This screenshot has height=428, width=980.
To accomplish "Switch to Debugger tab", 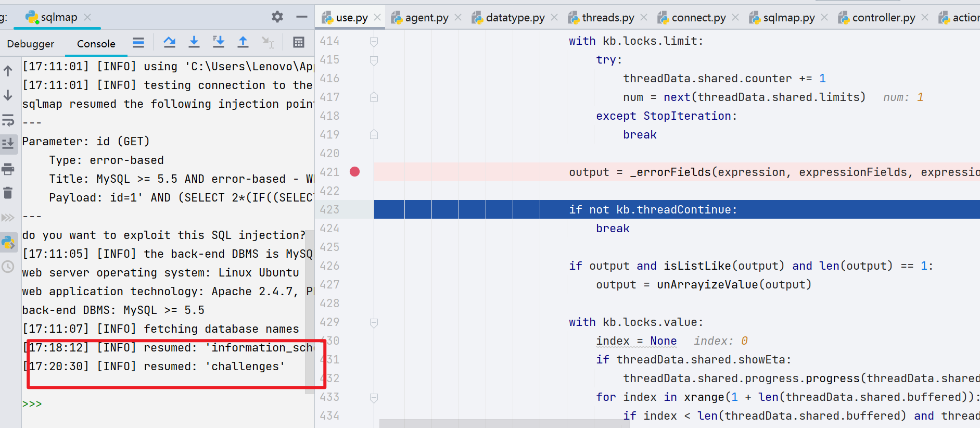I will [31, 44].
